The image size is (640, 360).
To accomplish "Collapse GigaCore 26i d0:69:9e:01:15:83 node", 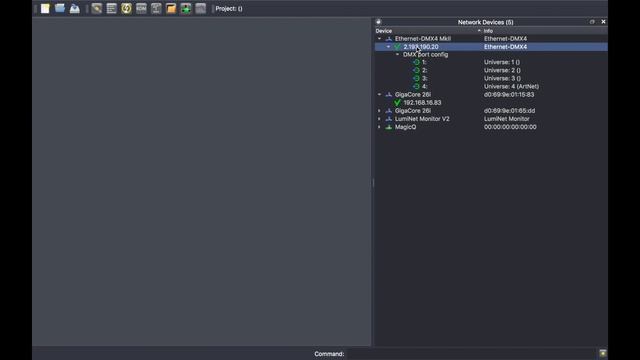I will pyautogui.click(x=380, y=95).
